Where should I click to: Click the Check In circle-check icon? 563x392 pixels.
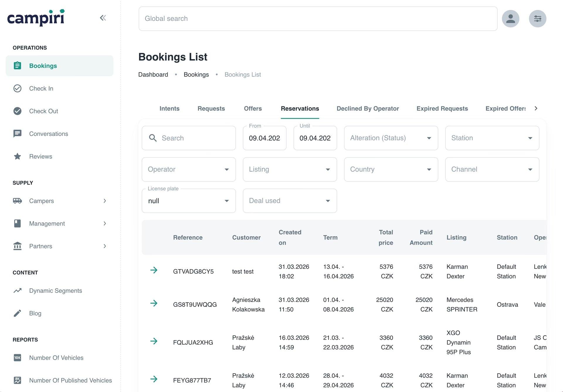coord(18,88)
